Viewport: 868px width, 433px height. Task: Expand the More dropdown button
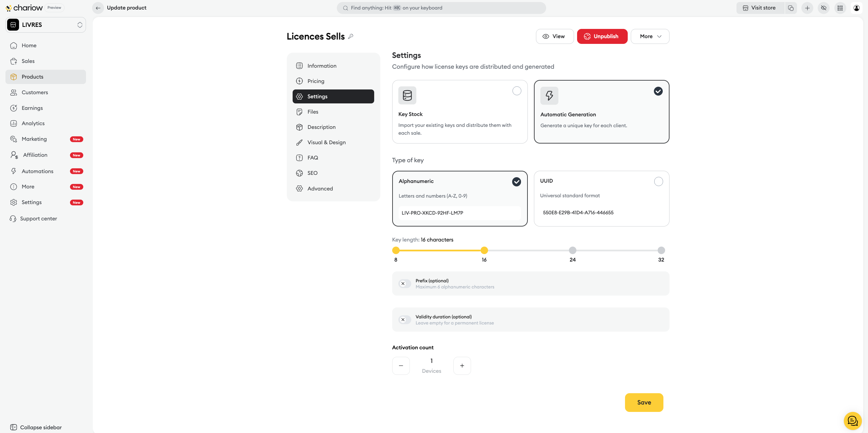650,36
